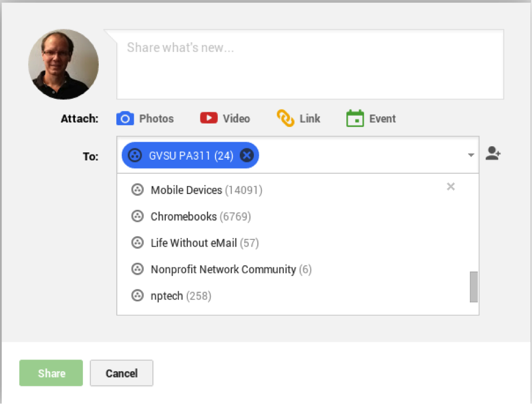
Task: Remove the GVSU PA311 chip
Action: point(247,155)
